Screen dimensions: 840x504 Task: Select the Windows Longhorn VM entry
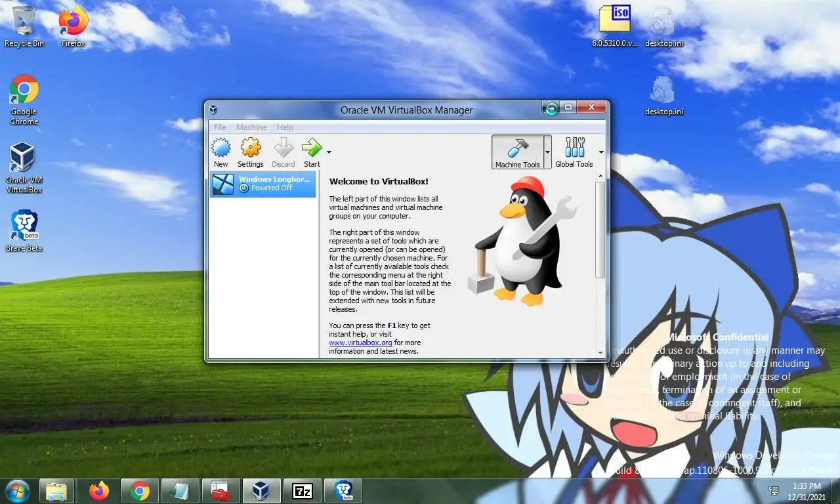(x=262, y=184)
